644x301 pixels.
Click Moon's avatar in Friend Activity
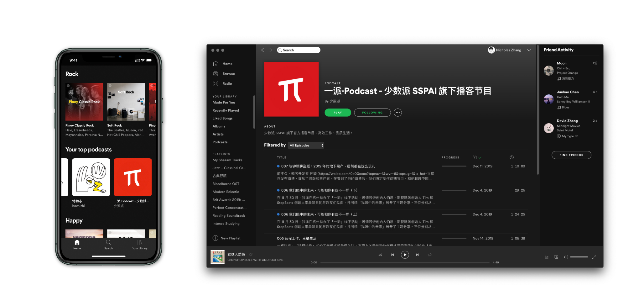[549, 71]
